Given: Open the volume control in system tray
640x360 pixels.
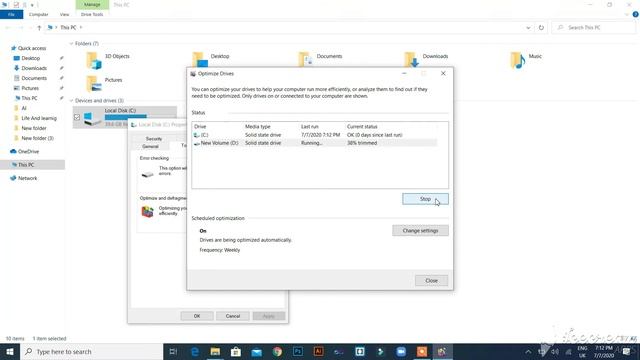Looking at the screenshot, I should coord(555,351).
